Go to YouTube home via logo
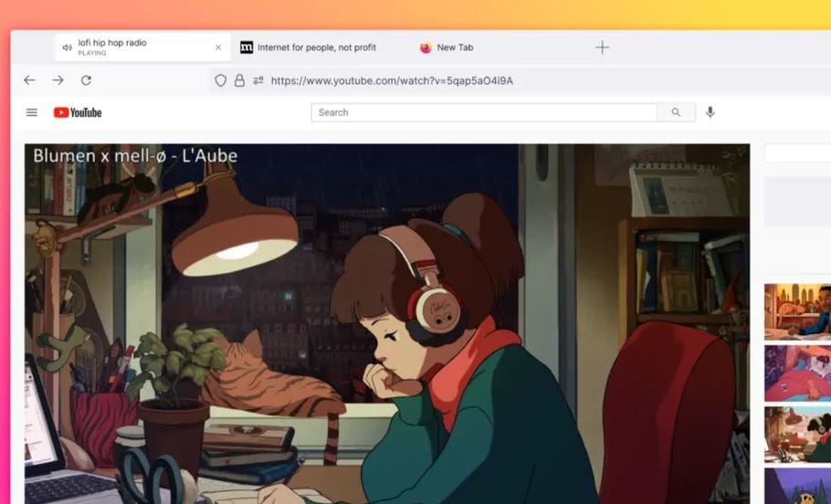 (x=78, y=112)
